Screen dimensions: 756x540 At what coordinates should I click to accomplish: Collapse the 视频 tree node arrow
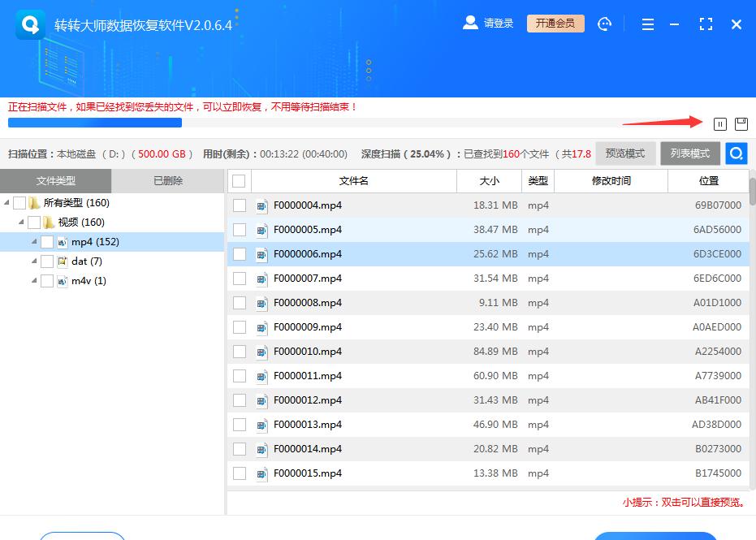click(x=21, y=222)
